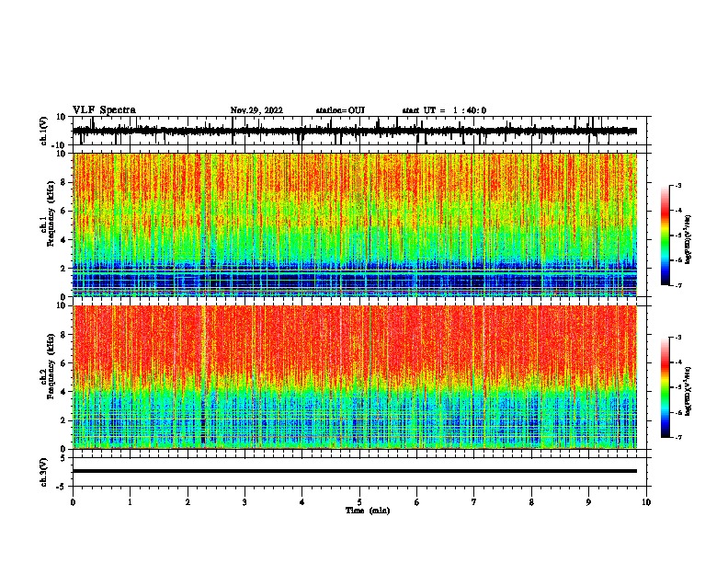Click the "5" tick on ch.3(V) axis
Screen dimensions: 728x563
(63, 458)
